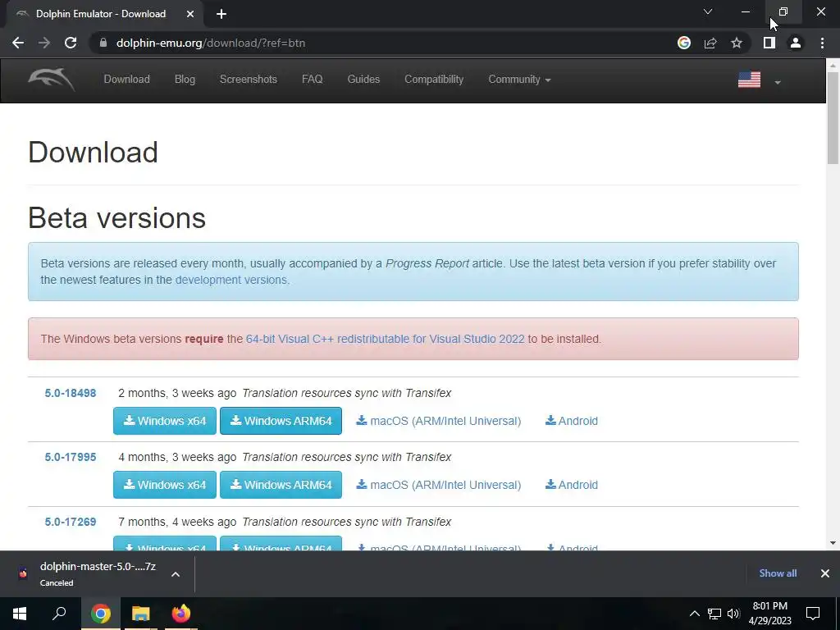
Task: Open the Blog nav item
Action: [x=185, y=80]
